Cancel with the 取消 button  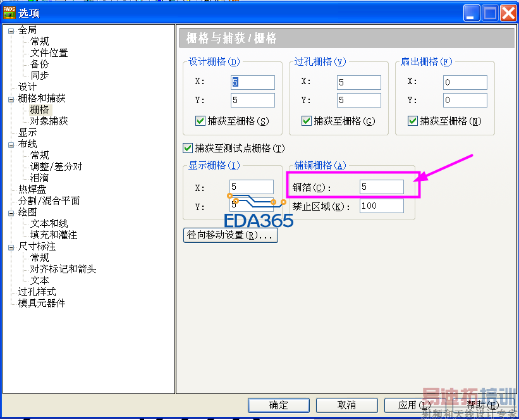point(347,405)
